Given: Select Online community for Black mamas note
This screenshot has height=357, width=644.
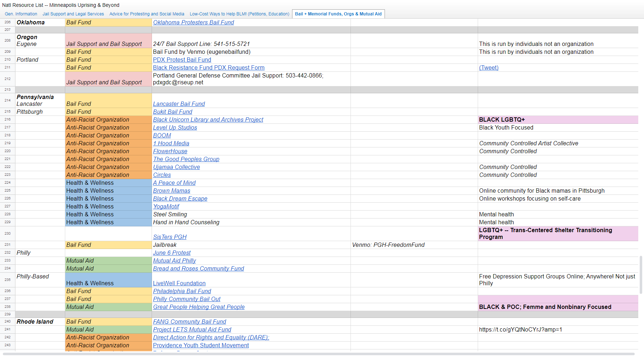Looking at the screenshot, I should [558, 191].
